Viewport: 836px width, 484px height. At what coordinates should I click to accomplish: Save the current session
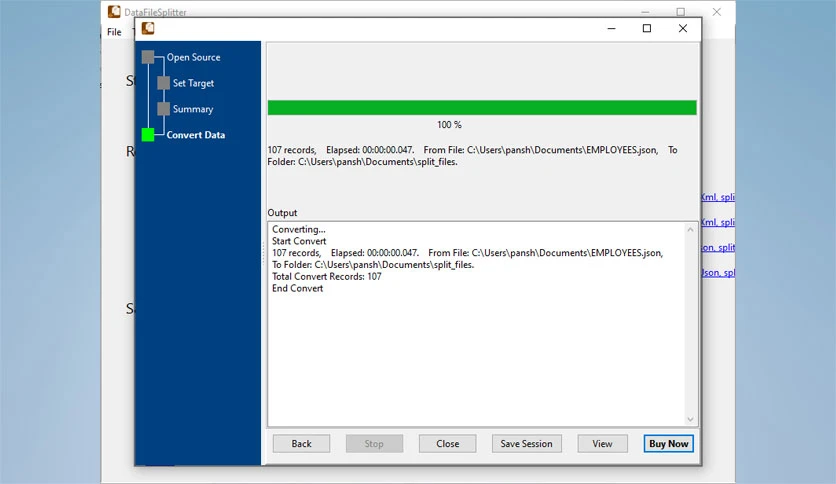(x=526, y=443)
